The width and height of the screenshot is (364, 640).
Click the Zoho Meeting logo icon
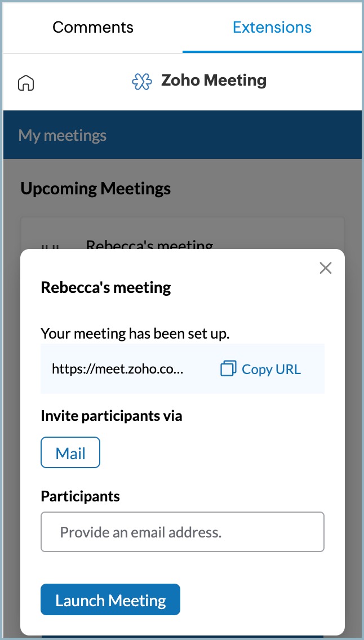coord(141,82)
